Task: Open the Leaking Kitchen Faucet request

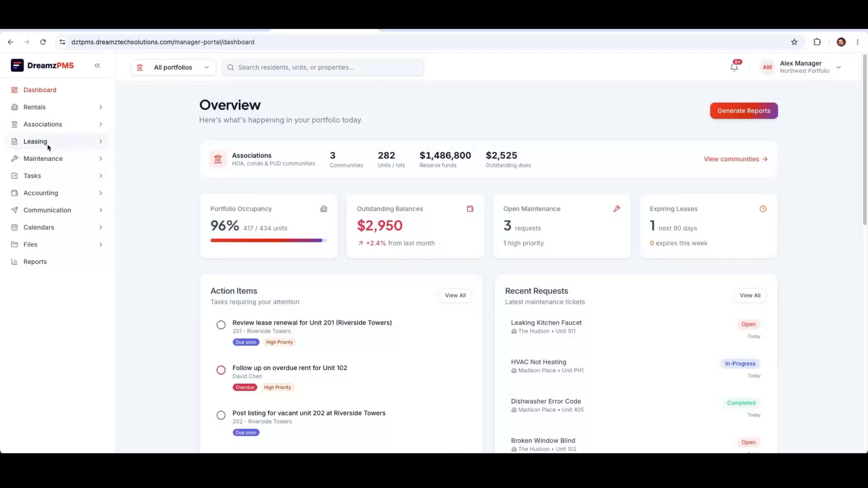Action: tap(635, 329)
